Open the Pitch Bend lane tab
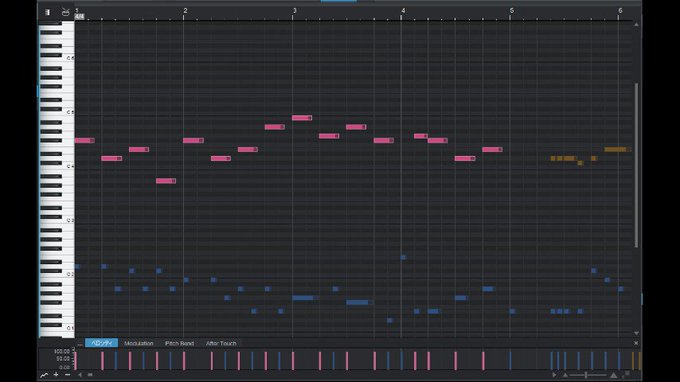This screenshot has width=680, height=382. [179, 343]
